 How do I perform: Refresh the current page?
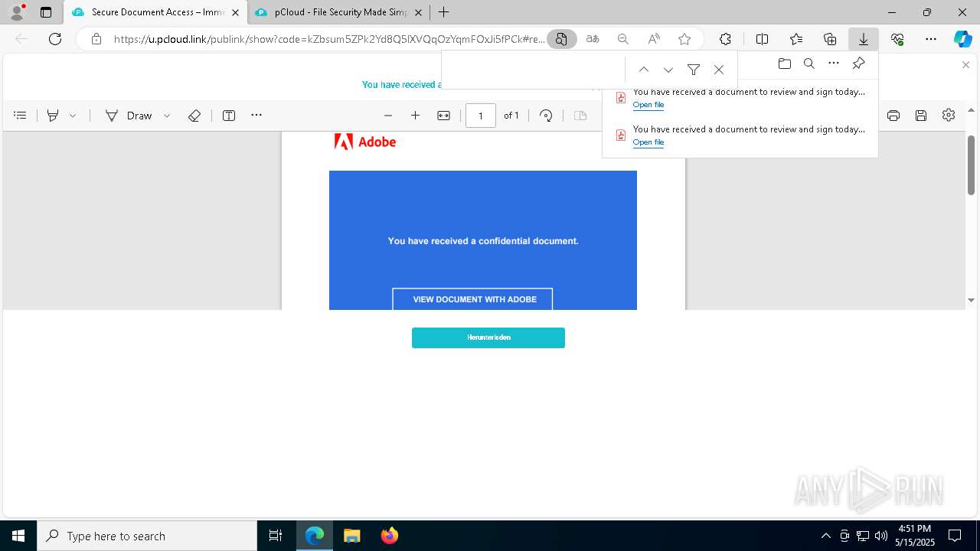click(55, 39)
